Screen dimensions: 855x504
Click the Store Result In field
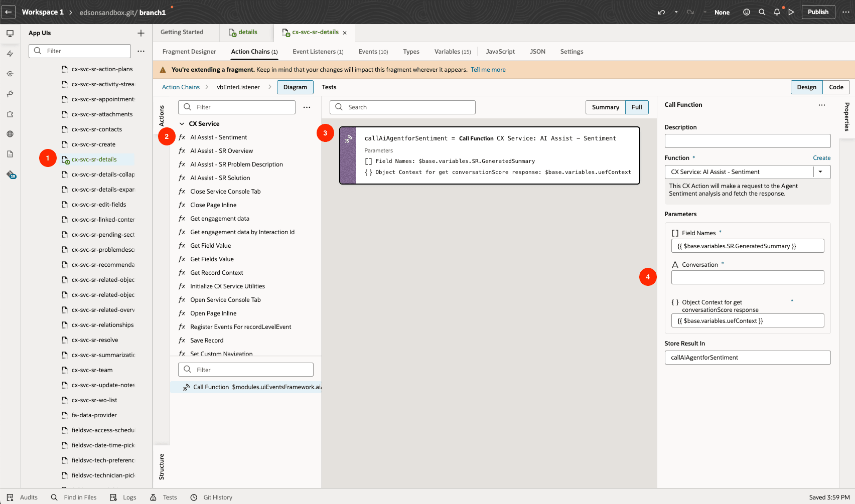[748, 358]
